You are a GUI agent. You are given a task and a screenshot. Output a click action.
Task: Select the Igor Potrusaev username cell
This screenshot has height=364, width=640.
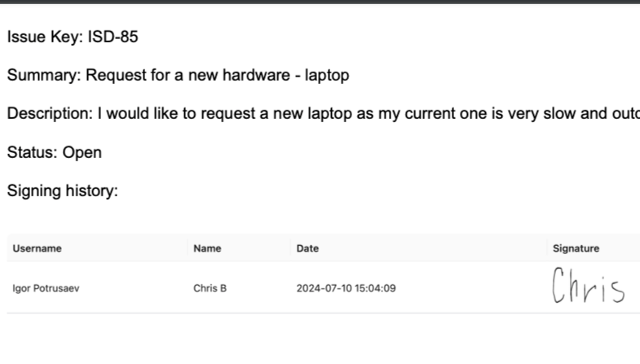click(46, 287)
